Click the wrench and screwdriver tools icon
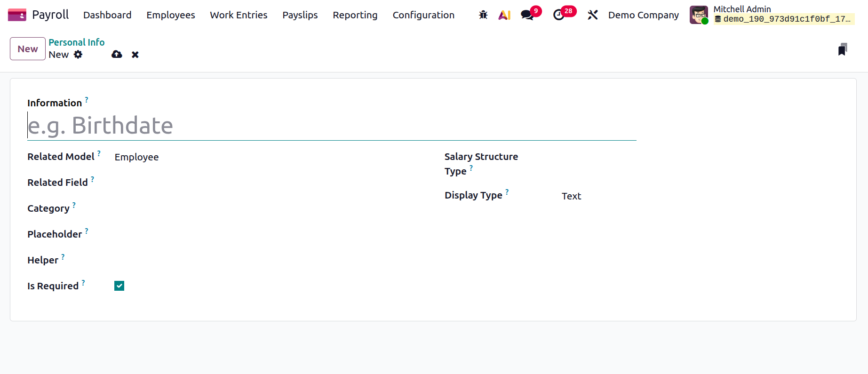 point(593,15)
